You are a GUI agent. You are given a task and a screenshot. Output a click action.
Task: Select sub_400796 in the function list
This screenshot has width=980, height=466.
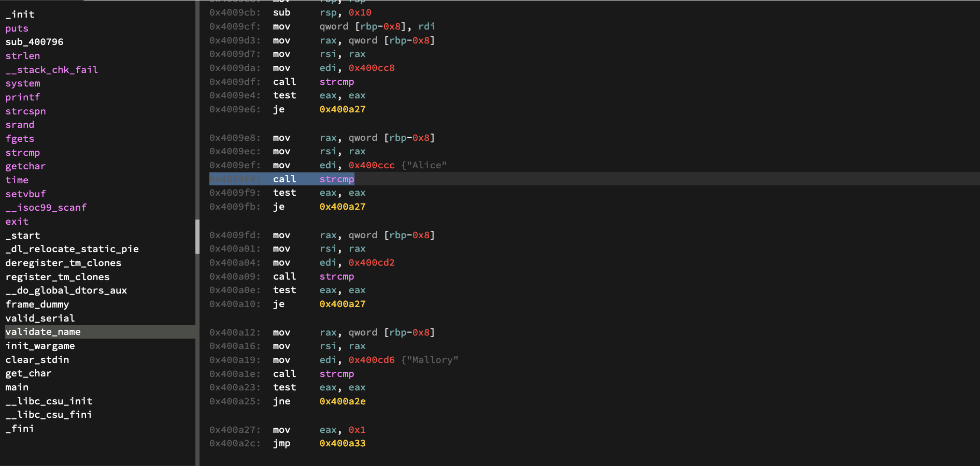coord(34,42)
